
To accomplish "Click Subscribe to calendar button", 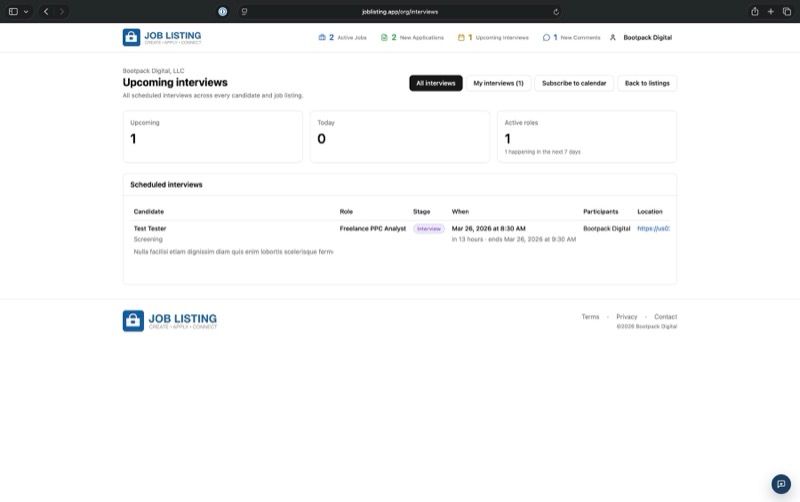I will [574, 83].
